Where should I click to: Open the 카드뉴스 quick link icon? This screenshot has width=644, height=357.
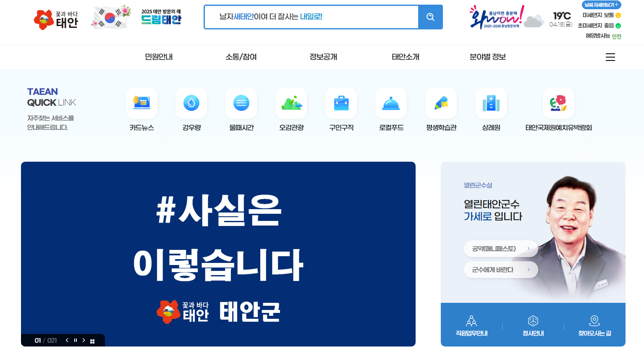pyautogui.click(x=141, y=103)
